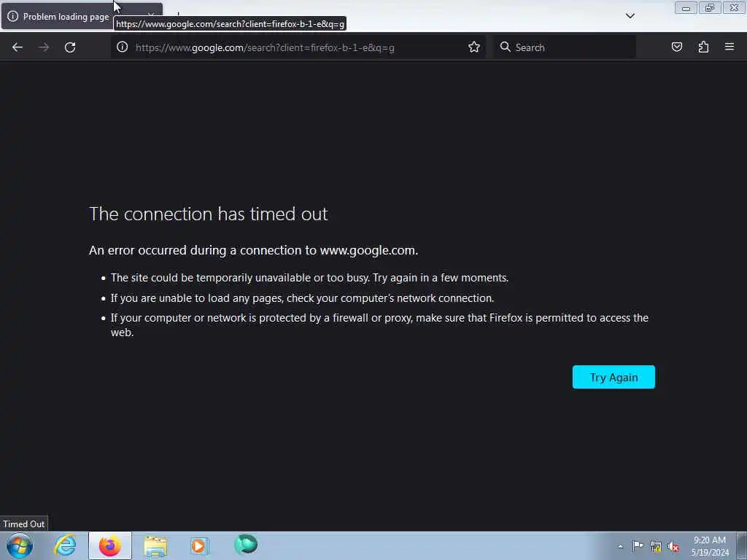
Task: Click the Show desktop strip
Action: [x=741, y=545]
